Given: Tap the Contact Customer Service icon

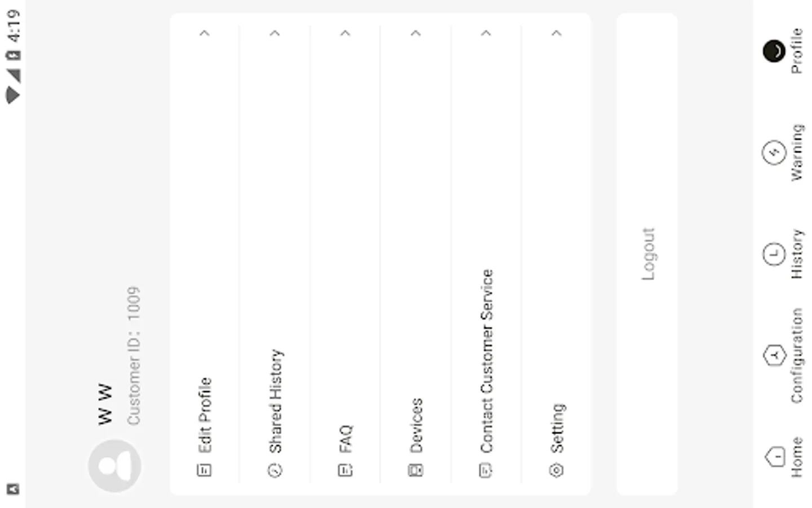Looking at the screenshot, I should click(x=486, y=470).
